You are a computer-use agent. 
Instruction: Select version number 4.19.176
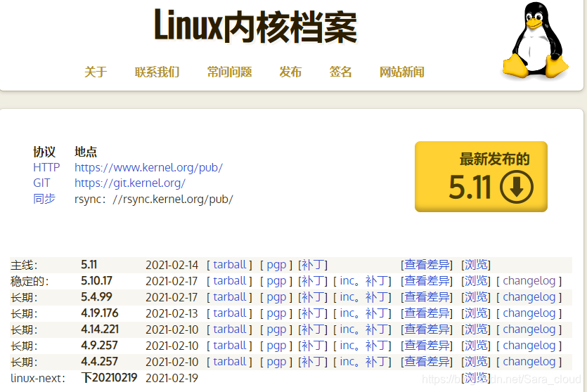pyautogui.click(x=100, y=313)
